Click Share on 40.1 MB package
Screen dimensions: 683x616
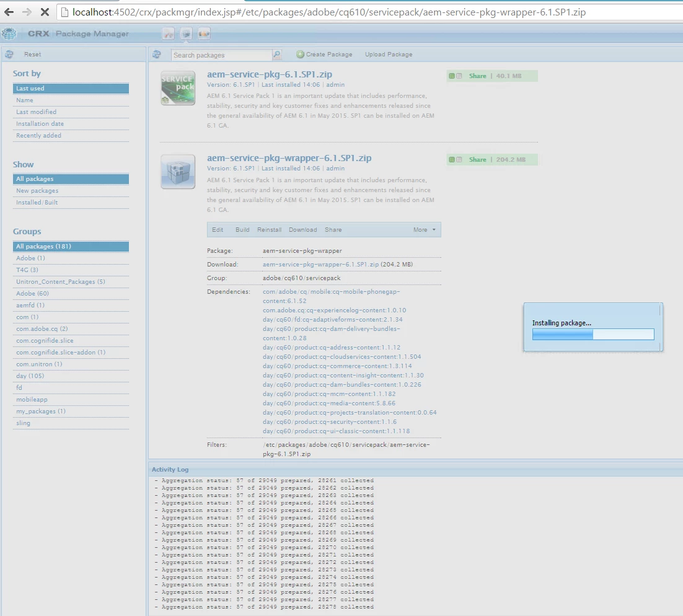[477, 76]
